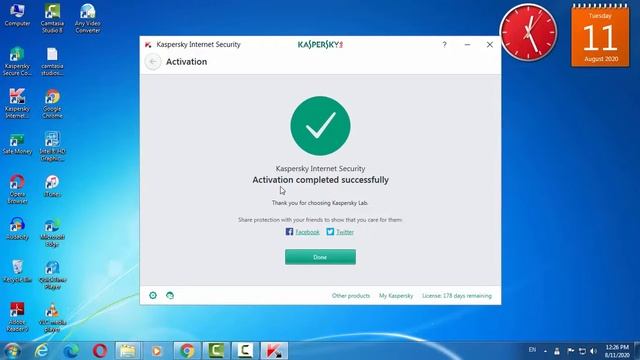Select Safe Money desktop shortcut
This screenshot has height=360, width=640.
[17, 144]
